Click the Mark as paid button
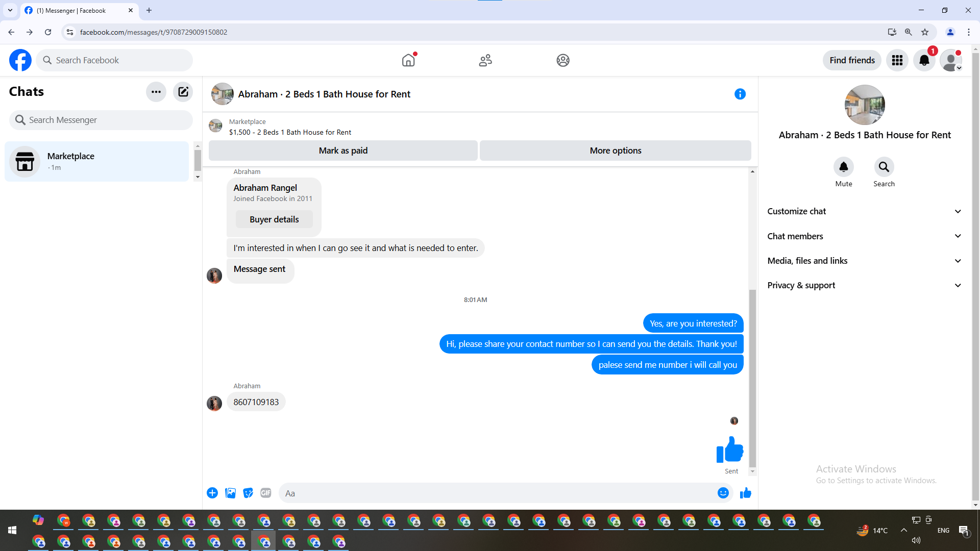This screenshot has width=980, height=551. click(343, 151)
